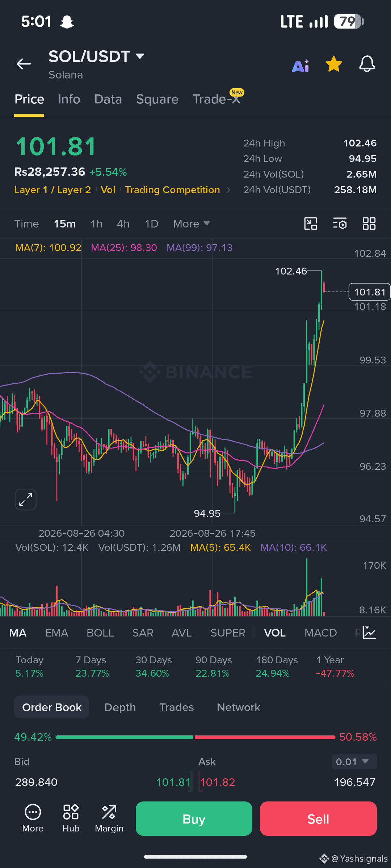Select the BOLL indicator

100,633
